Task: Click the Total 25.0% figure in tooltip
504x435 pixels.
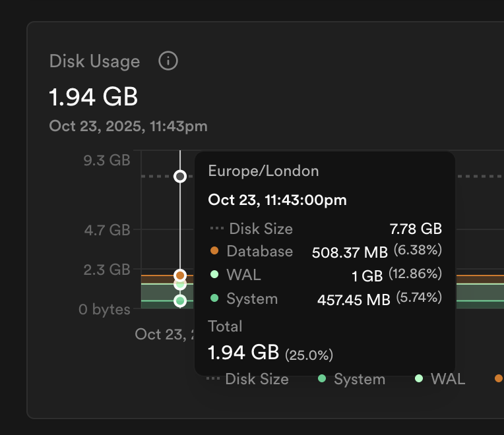Action: coord(309,355)
